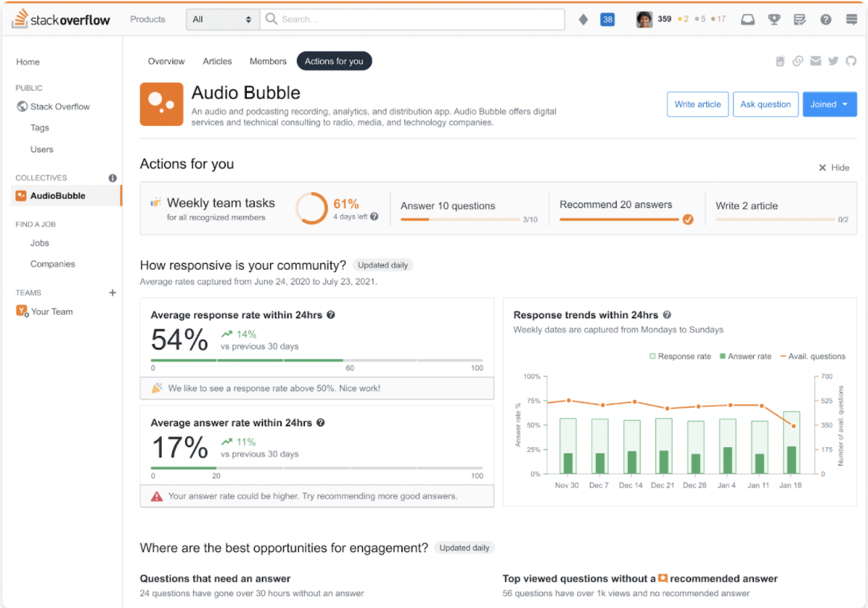Switch to the Members tab

(x=268, y=61)
